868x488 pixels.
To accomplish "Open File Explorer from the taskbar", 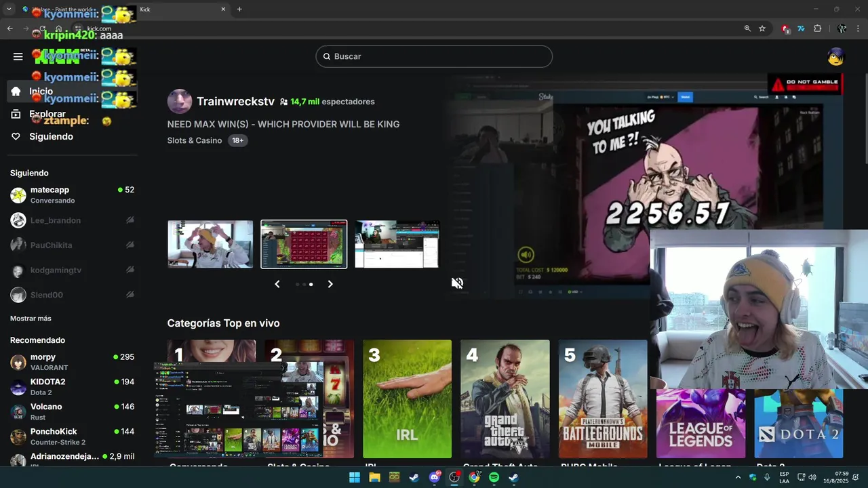I will pos(374,477).
